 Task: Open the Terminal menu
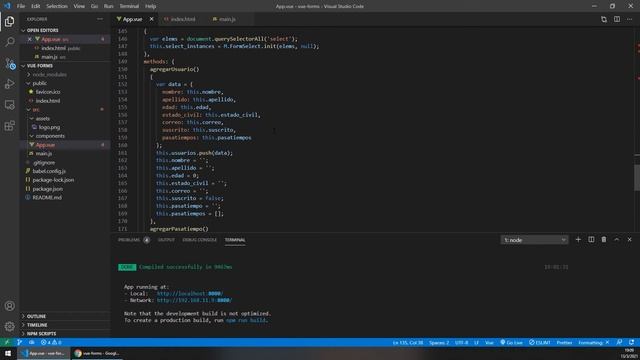[x=129, y=6]
